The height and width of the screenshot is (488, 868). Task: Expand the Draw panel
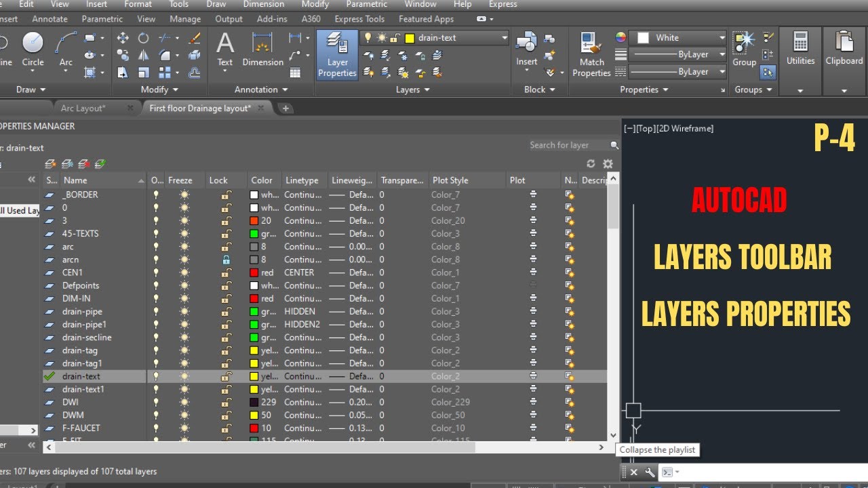point(31,89)
